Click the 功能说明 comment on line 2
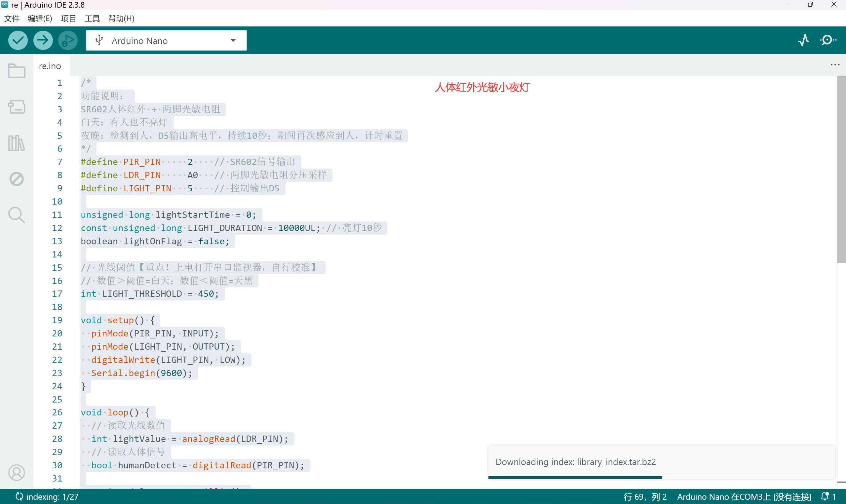This screenshot has width=846, height=504. 102,96
